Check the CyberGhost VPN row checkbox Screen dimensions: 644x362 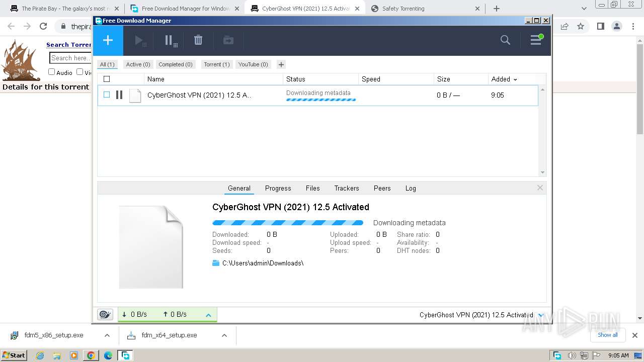click(x=107, y=95)
